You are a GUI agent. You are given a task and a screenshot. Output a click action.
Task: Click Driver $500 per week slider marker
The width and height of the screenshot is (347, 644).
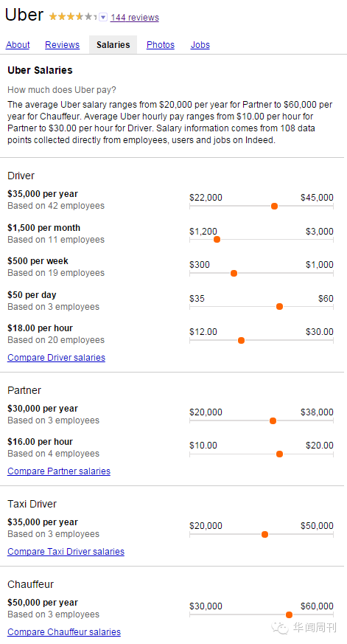point(234,273)
